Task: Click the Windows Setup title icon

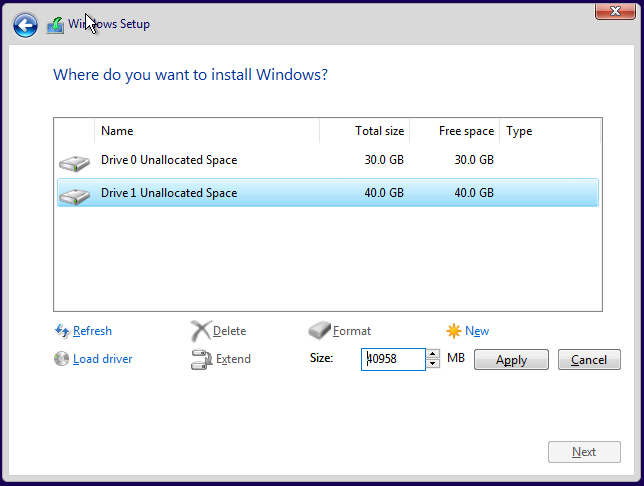Action: (x=55, y=25)
